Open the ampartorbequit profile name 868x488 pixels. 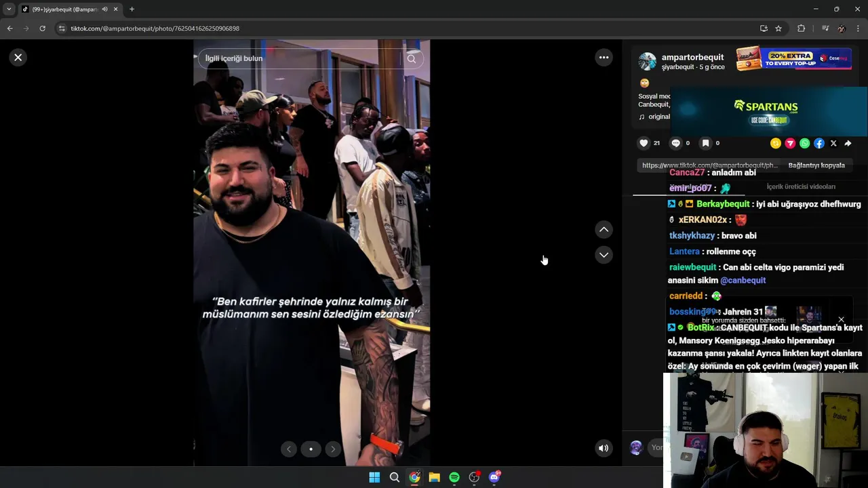(692, 57)
